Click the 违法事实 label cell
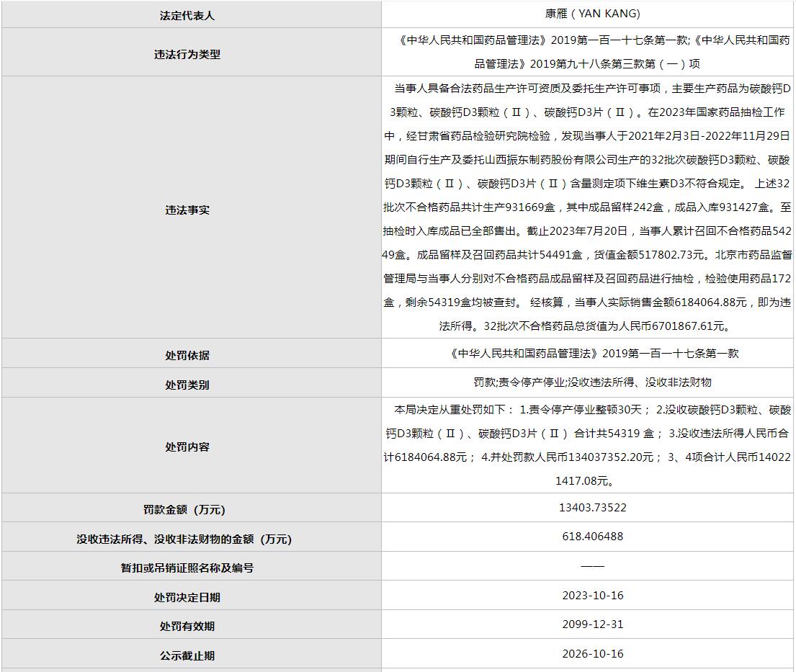 [x=192, y=207]
